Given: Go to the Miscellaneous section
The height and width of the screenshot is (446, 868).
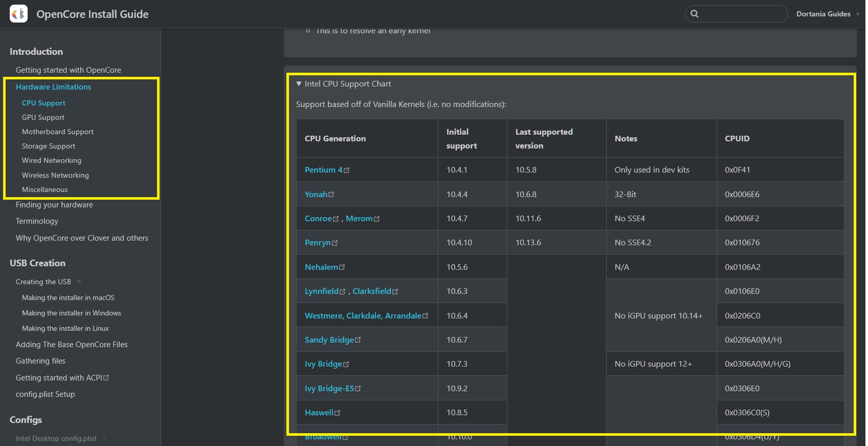Looking at the screenshot, I should pos(44,189).
